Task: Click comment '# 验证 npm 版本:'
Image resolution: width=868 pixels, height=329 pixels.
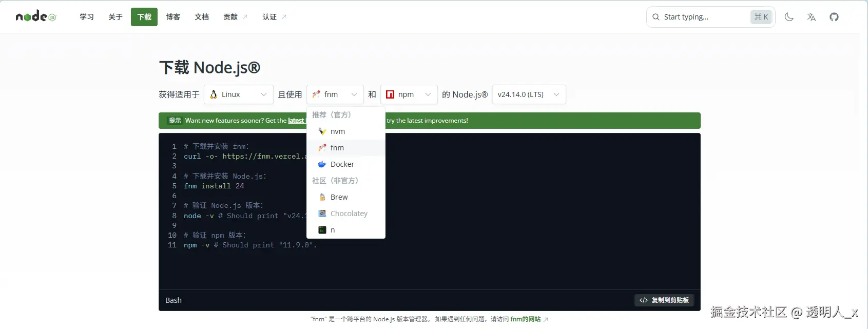Action: coord(215,235)
